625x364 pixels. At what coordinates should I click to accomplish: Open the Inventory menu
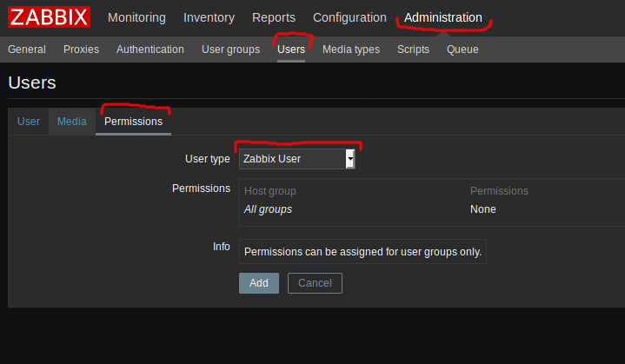pos(209,17)
